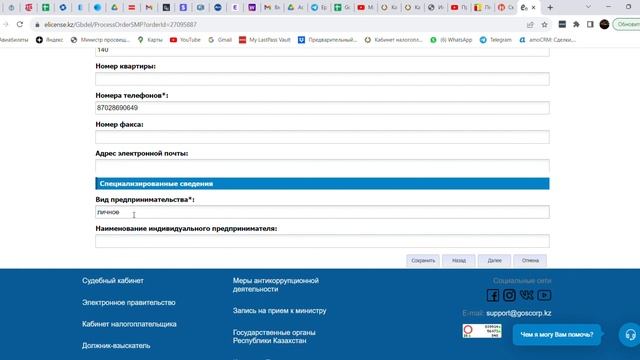The image size is (640, 360).
Task: Click the visitor counter badge in footer
Action: coord(482,331)
